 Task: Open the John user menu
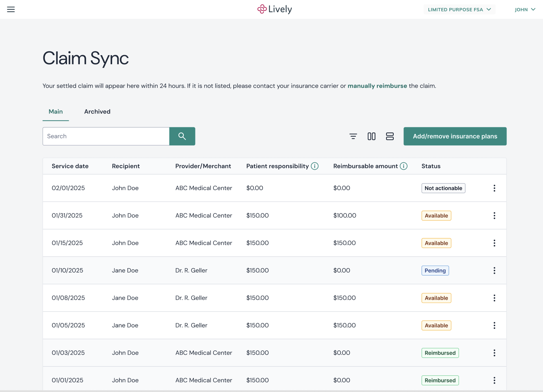click(x=525, y=9)
